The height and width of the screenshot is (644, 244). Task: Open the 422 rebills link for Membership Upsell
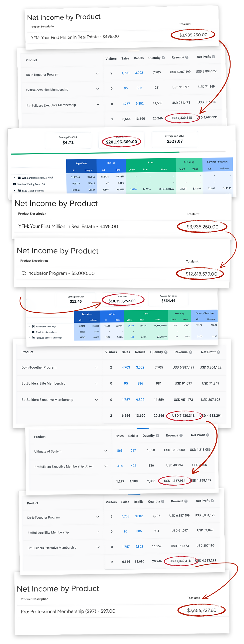coord(134,466)
